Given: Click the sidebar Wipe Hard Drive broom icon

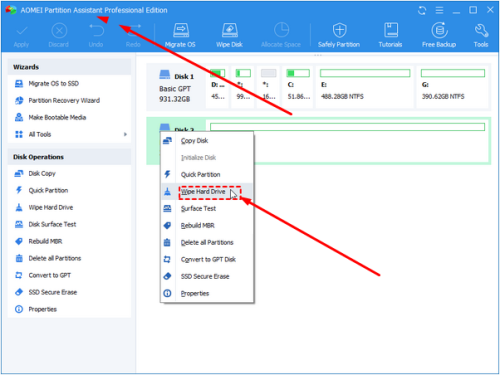Looking at the screenshot, I should 19,207.
